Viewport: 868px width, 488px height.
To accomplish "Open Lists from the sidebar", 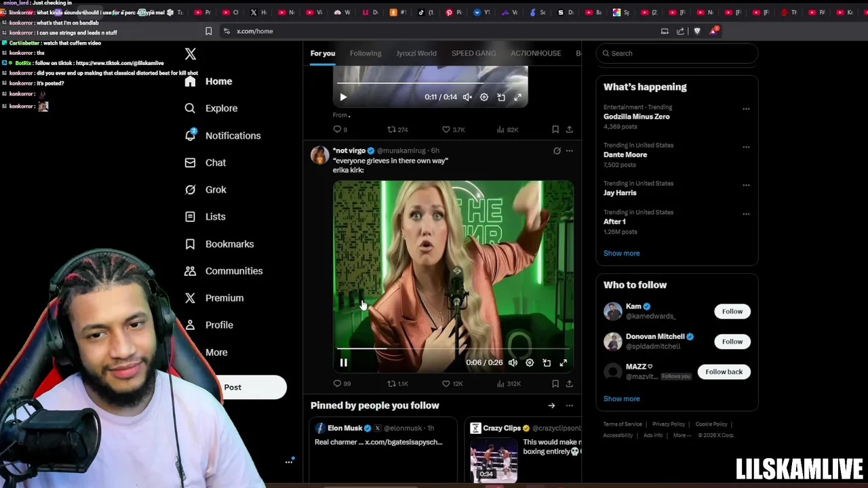I will pyautogui.click(x=205, y=217).
